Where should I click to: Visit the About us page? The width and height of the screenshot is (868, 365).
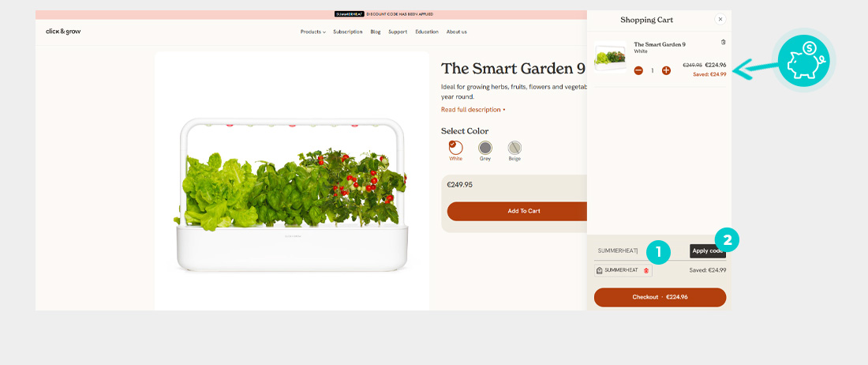point(456,32)
